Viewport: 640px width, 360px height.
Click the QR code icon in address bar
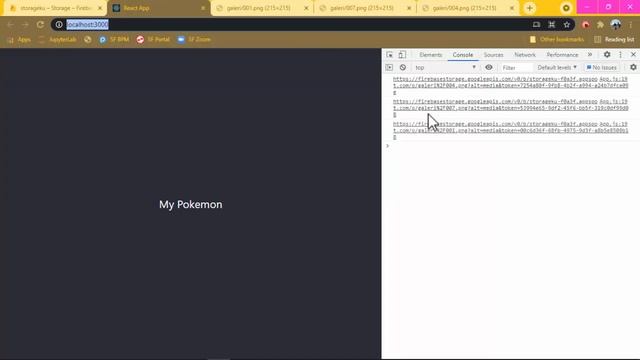coord(551,25)
